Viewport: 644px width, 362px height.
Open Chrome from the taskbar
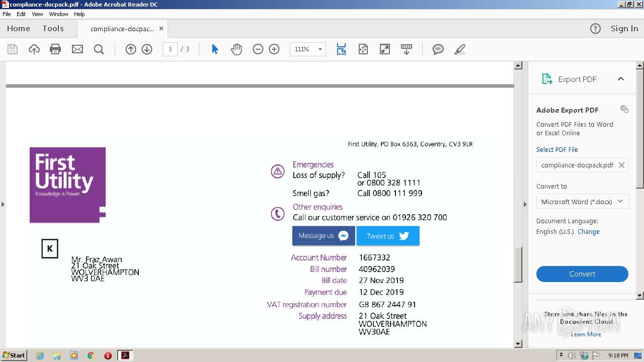point(91,355)
